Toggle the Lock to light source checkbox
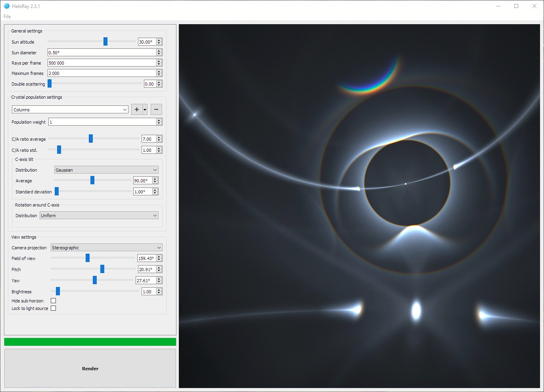This screenshot has width=544, height=392. click(x=54, y=308)
